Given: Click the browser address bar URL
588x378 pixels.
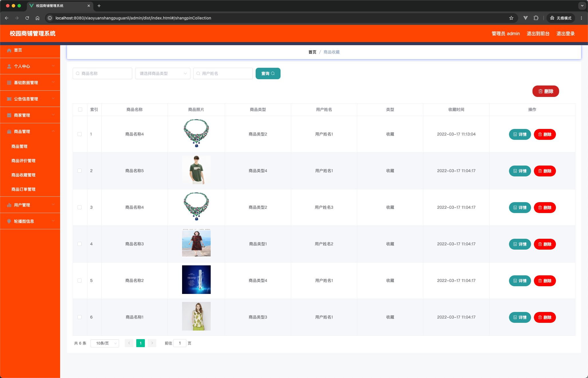Looking at the screenshot, I should point(133,18).
